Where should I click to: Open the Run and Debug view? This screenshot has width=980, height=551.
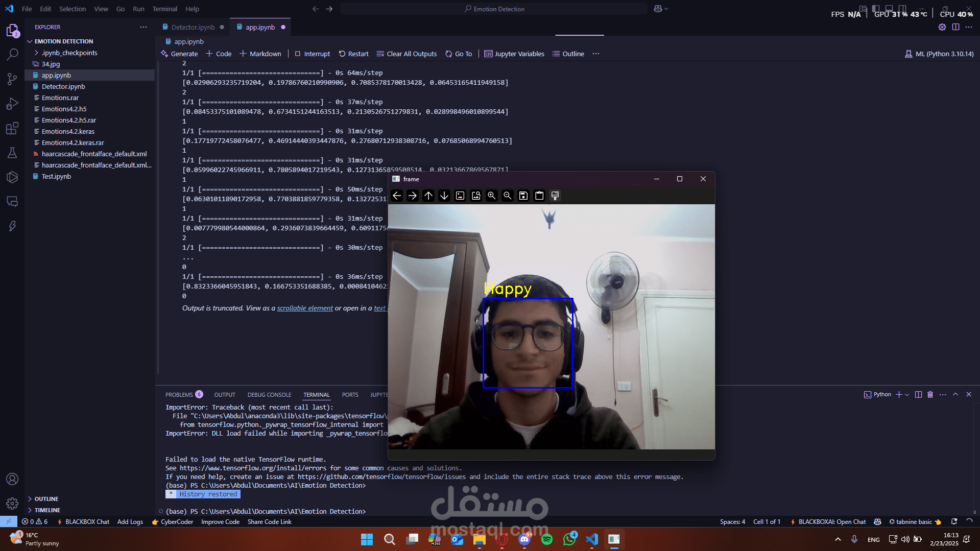click(x=12, y=104)
